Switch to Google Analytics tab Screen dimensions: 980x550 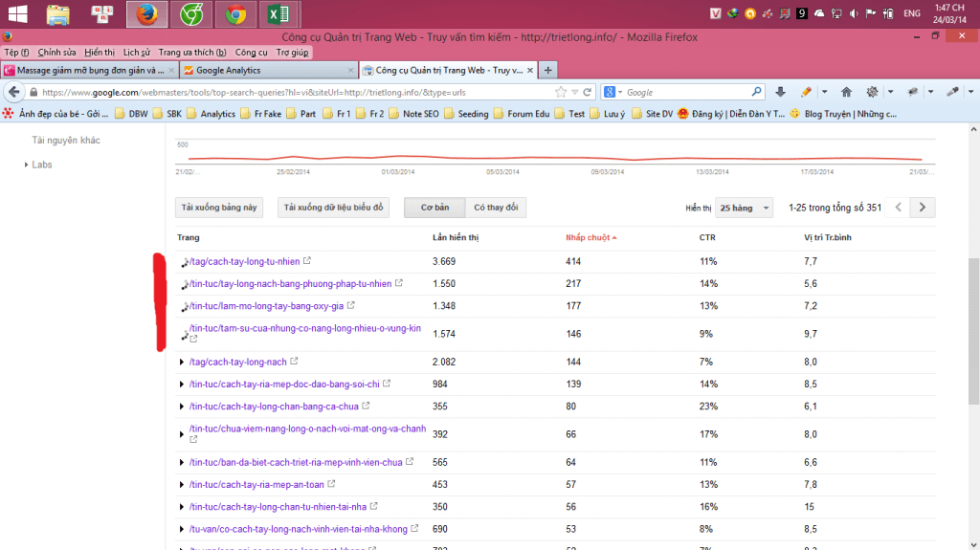click(268, 70)
